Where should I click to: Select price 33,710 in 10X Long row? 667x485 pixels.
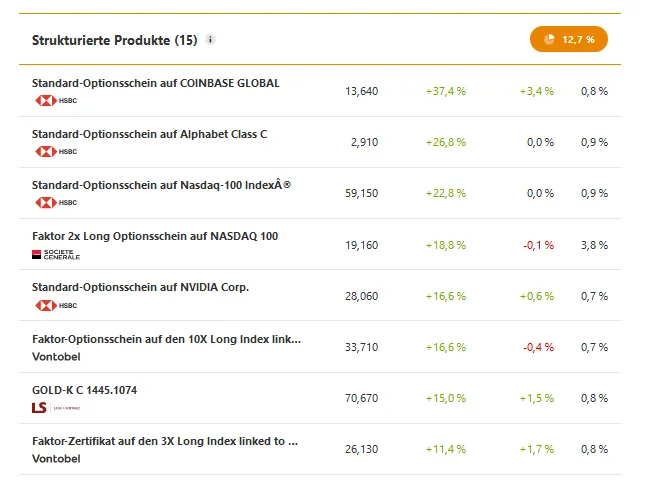(x=362, y=347)
